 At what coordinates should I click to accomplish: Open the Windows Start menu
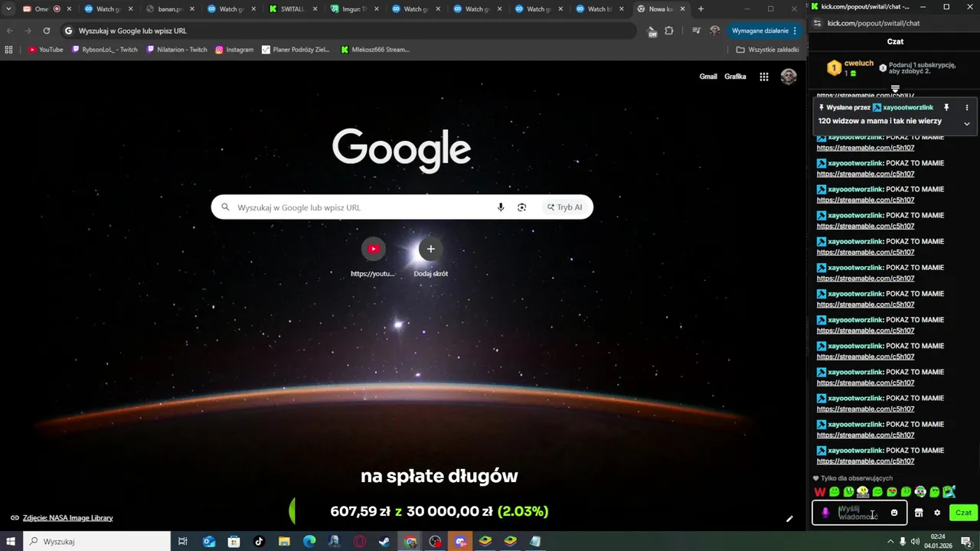11,542
